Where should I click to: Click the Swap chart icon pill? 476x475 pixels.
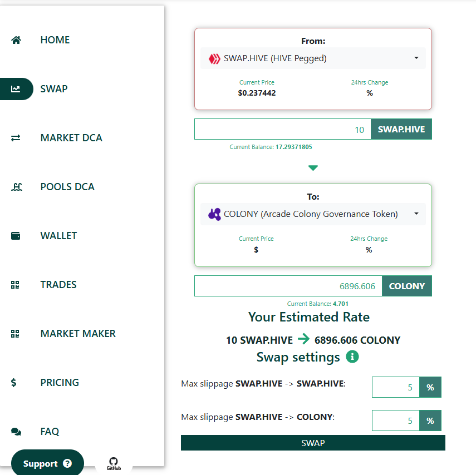pos(16,89)
